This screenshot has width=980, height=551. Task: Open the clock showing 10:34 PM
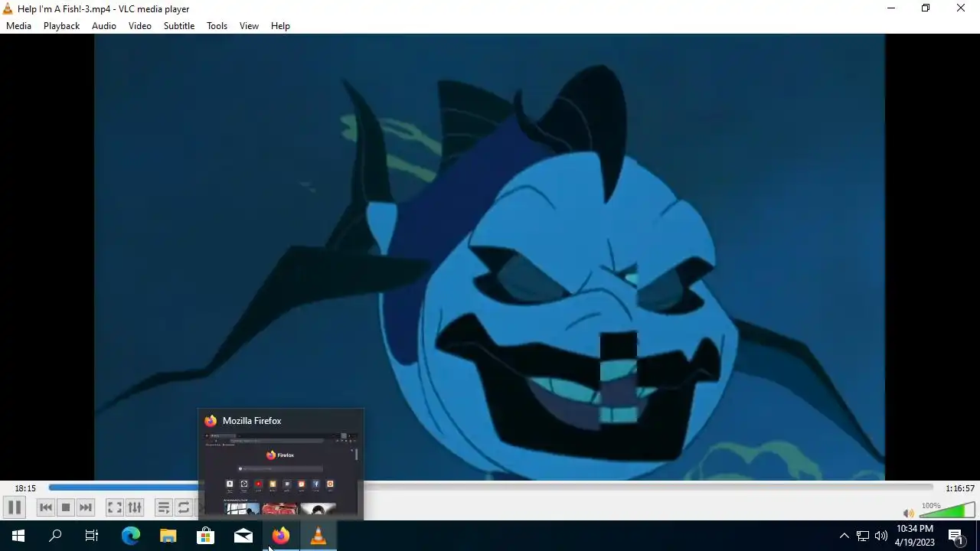(x=915, y=536)
